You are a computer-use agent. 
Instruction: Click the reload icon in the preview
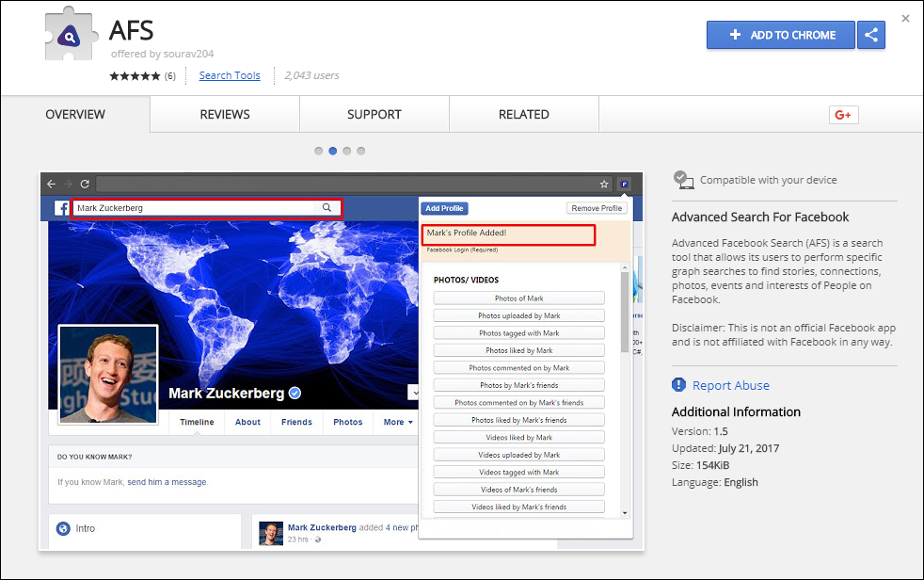(x=85, y=184)
